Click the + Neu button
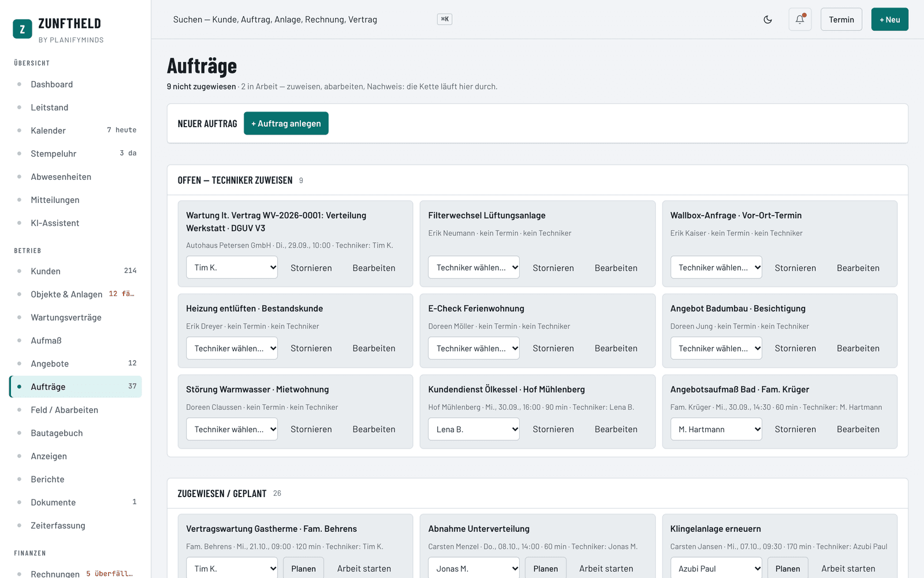Image resolution: width=924 pixels, height=578 pixels. [x=889, y=20]
